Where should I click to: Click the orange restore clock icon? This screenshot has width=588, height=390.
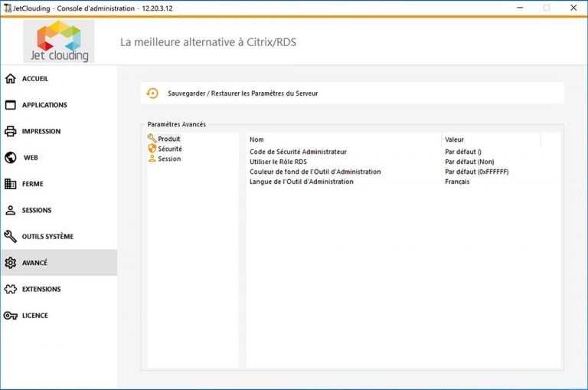pyautogui.click(x=152, y=93)
